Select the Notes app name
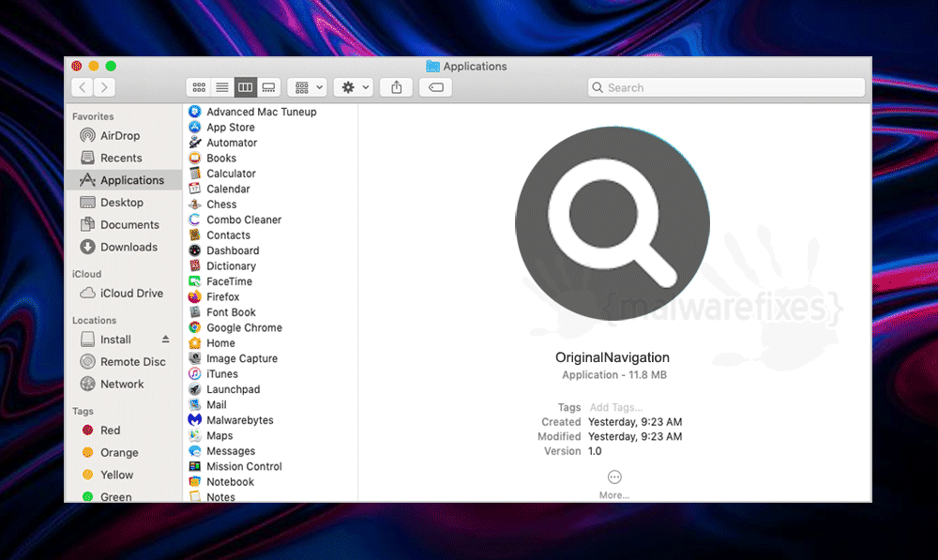 click(220, 496)
